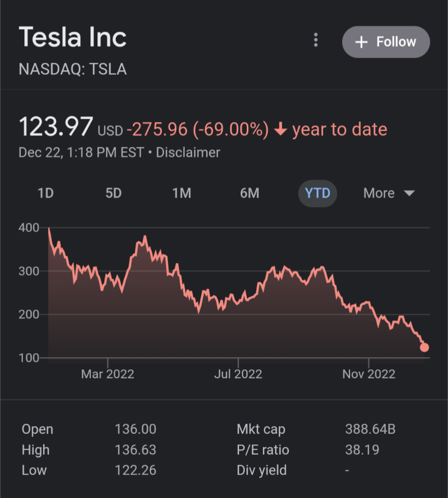The width and height of the screenshot is (448, 498).
Task: Show the 1M price chart
Action: [181, 193]
